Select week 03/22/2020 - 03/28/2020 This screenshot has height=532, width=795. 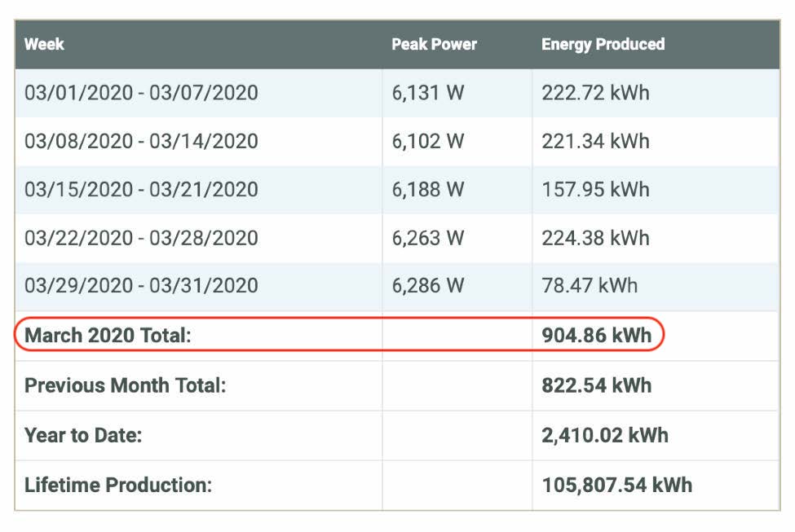141,238
